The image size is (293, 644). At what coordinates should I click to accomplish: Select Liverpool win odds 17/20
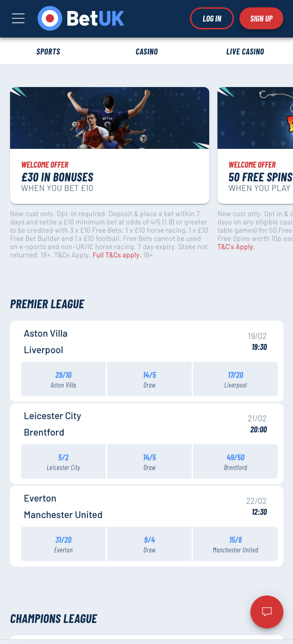pyautogui.click(x=235, y=379)
